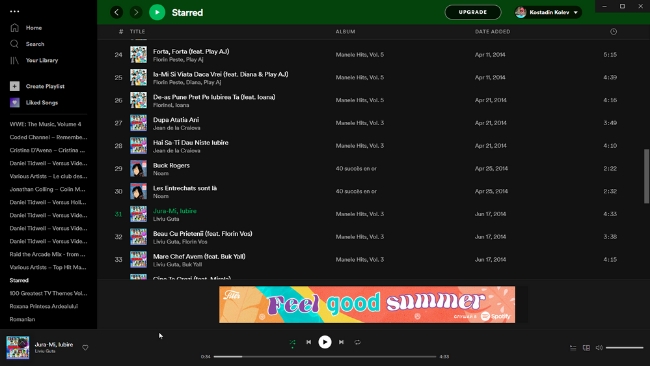Sort by DATE ADDED column header
650x366 pixels.
coord(492,32)
